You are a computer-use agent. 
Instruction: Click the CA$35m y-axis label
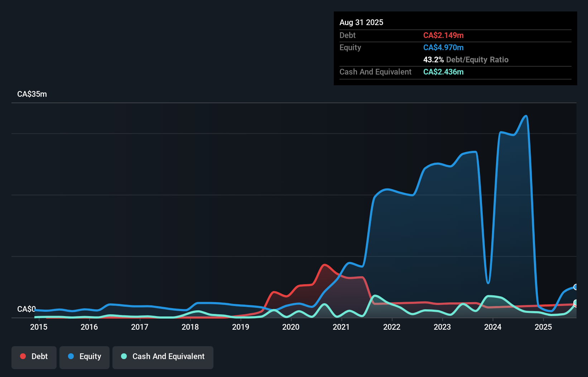32,94
